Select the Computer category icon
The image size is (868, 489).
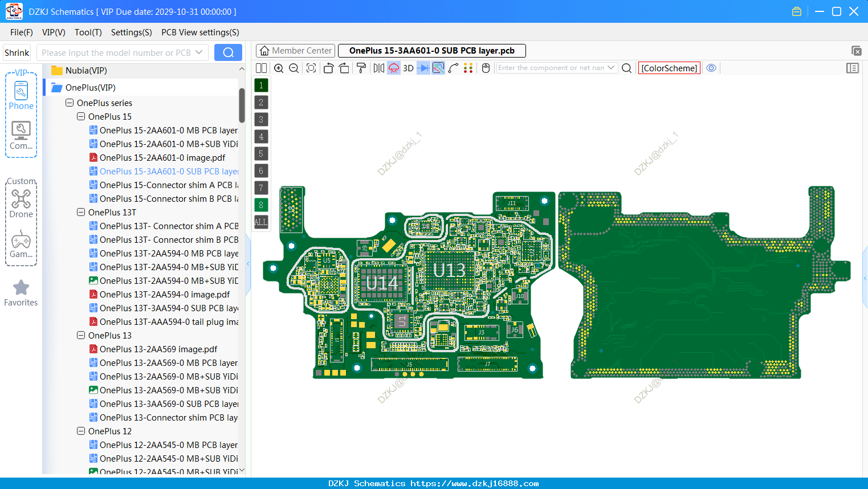pos(21,135)
